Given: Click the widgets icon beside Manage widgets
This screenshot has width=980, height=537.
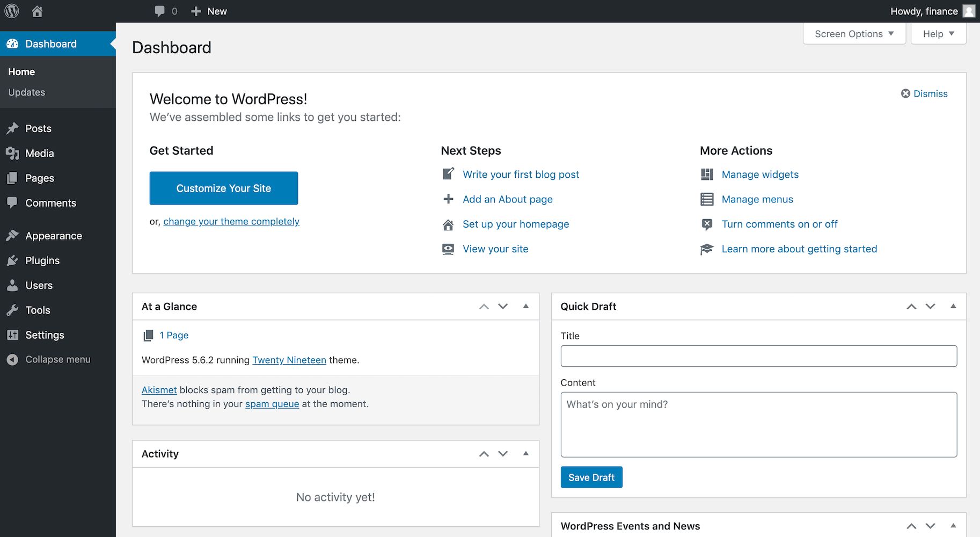Looking at the screenshot, I should 707,174.
